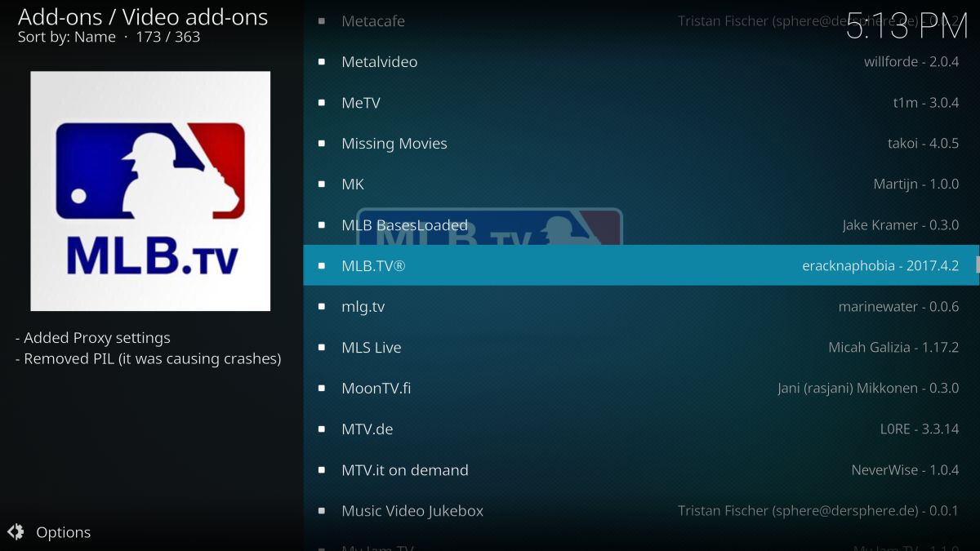Click the 'Removed PIL' changelog line
This screenshot has height=551, width=980.
[148, 358]
